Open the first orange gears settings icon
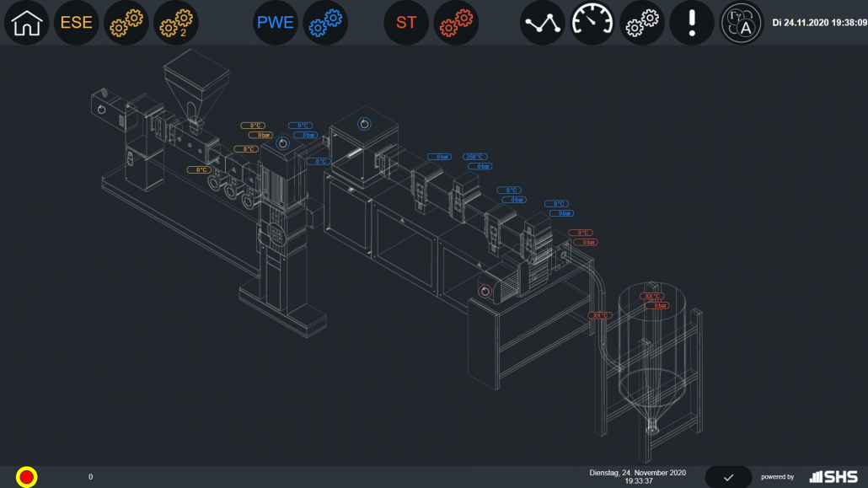Screen dimensions: 868x488 point(126,23)
